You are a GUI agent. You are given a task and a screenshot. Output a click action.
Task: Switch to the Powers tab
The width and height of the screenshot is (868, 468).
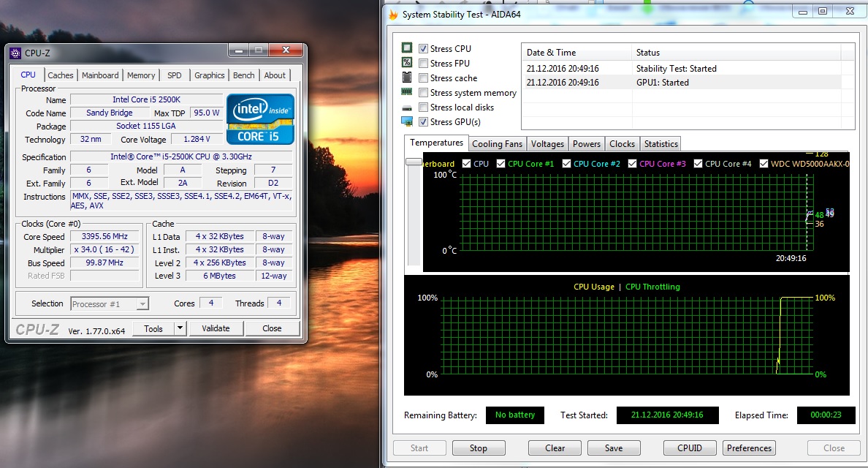[x=587, y=144]
